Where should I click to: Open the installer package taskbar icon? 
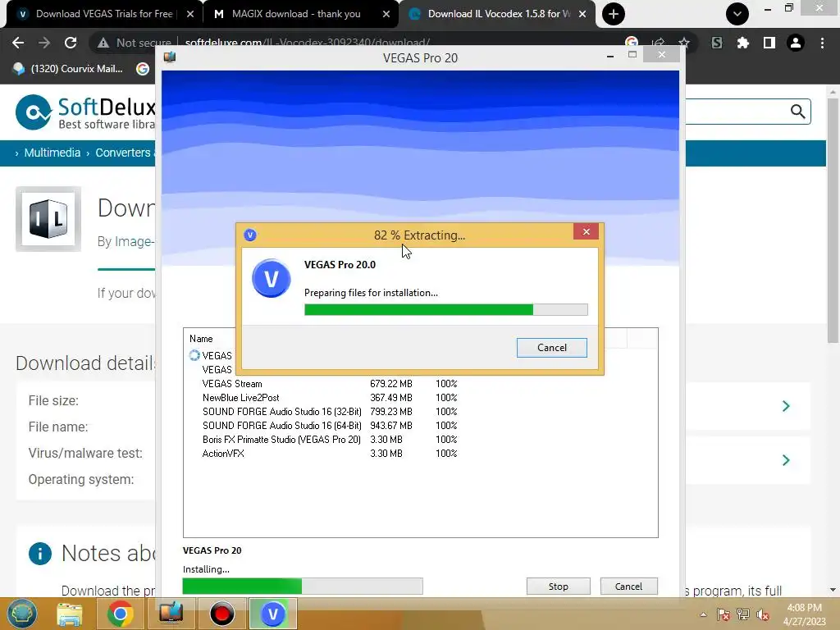point(171,614)
